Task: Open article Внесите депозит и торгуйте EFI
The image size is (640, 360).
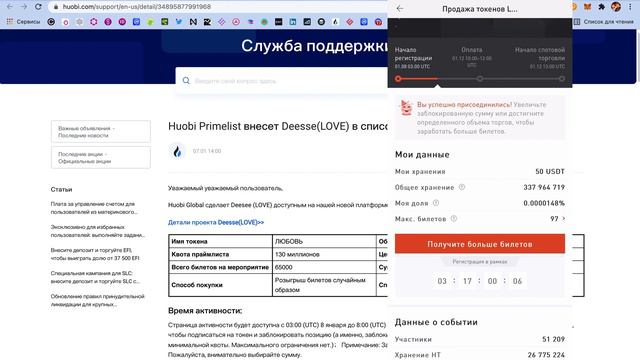Action: click(x=95, y=254)
